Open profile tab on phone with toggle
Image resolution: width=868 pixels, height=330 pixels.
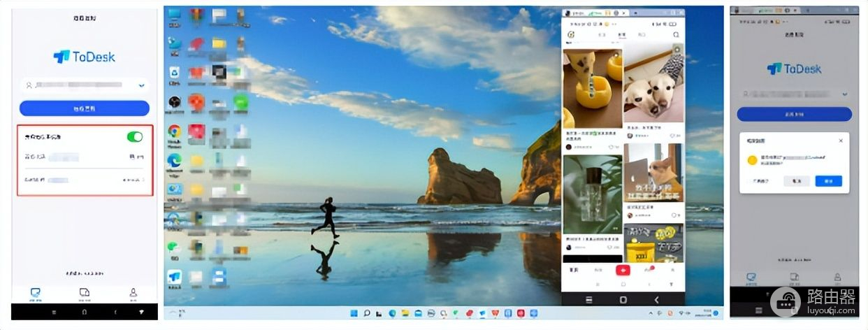(x=133, y=294)
